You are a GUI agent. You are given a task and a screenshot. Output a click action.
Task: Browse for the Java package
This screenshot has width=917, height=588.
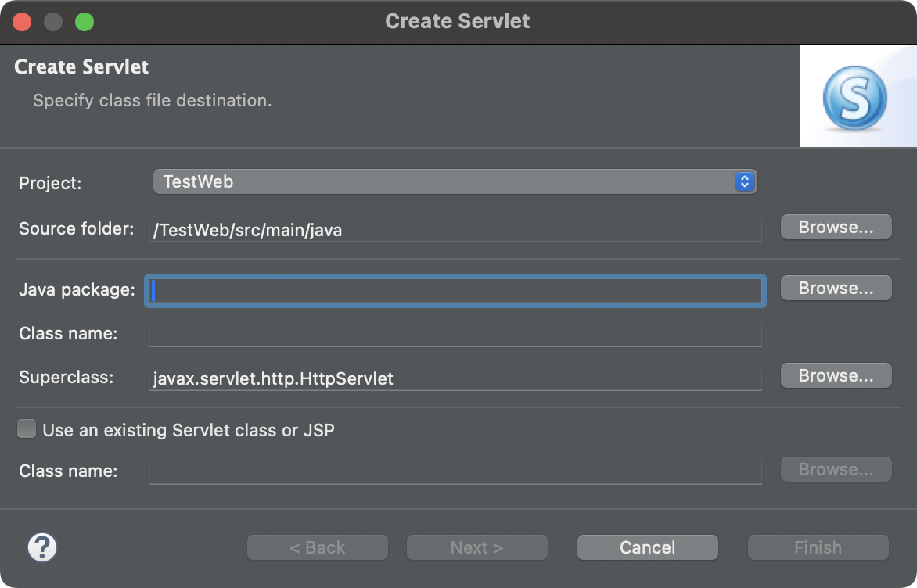click(x=836, y=288)
